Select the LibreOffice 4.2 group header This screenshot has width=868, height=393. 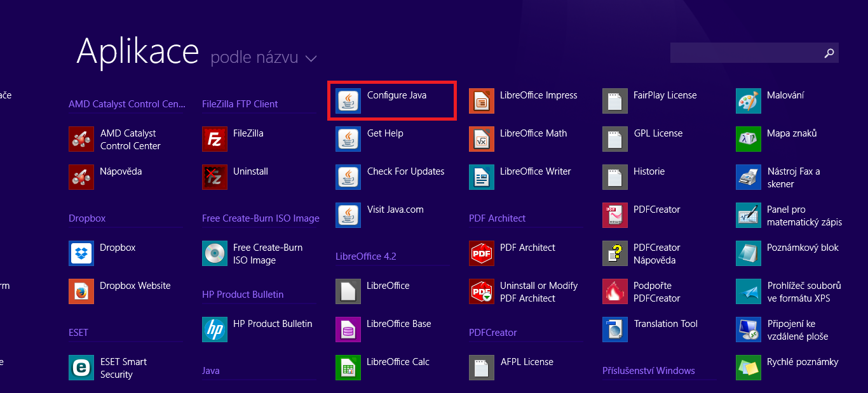coord(366,256)
